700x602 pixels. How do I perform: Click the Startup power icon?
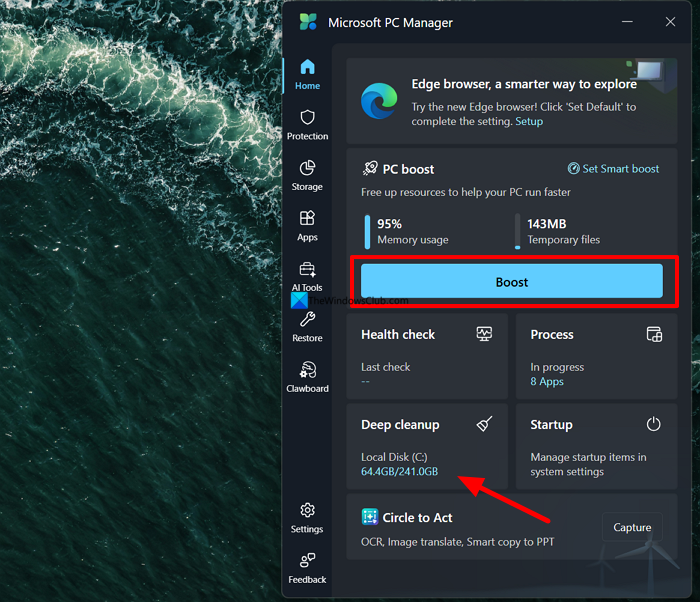tap(654, 424)
